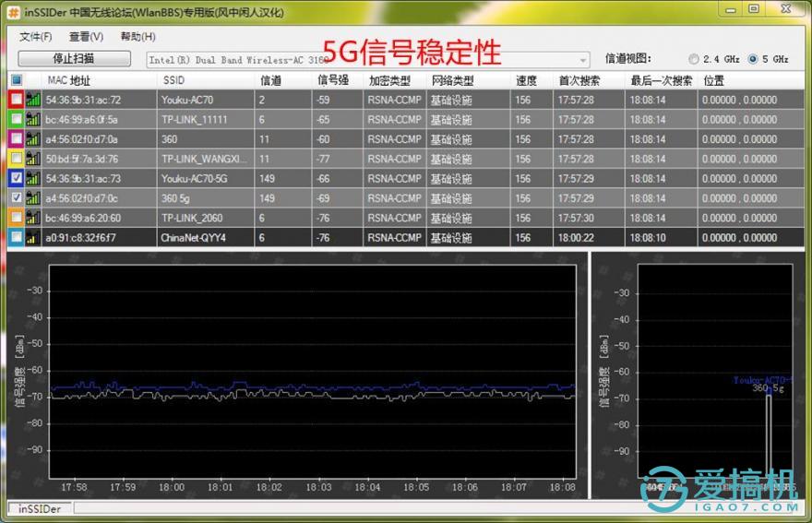Sort by 最后一次搜索 column header
The height and width of the screenshot is (523, 812).
coord(662,80)
